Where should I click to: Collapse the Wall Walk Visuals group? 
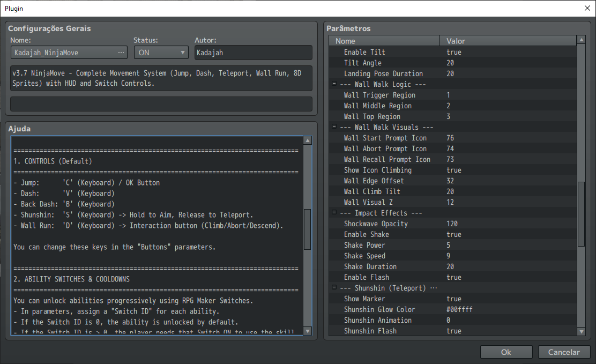pyautogui.click(x=334, y=127)
